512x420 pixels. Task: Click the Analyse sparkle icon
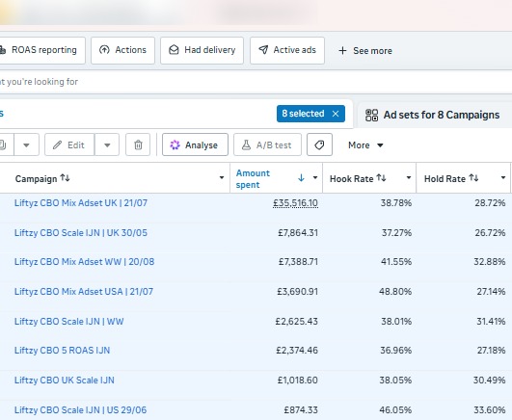pyautogui.click(x=175, y=144)
